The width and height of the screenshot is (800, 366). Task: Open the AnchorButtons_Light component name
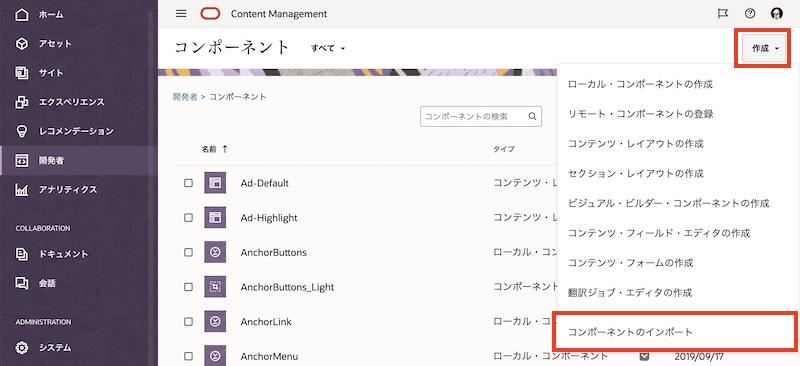287,287
